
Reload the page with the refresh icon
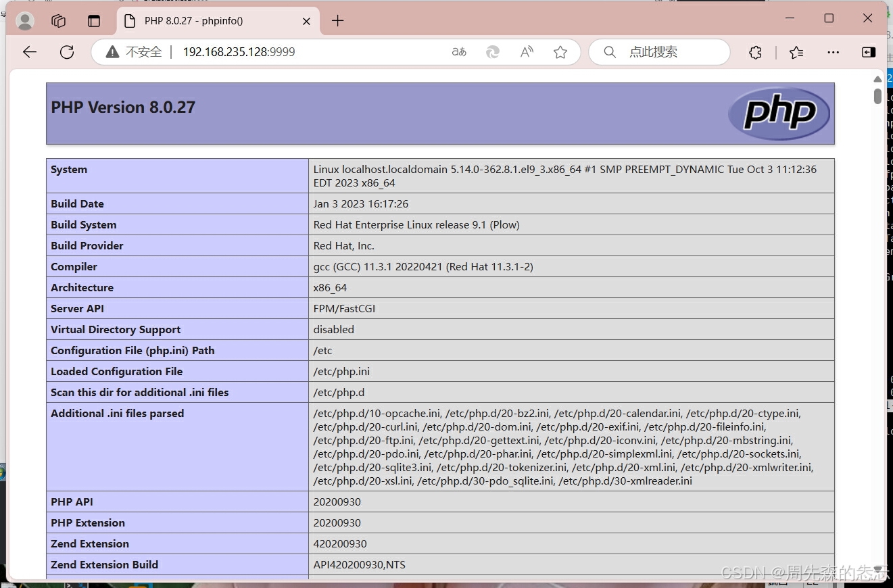[x=67, y=52]
